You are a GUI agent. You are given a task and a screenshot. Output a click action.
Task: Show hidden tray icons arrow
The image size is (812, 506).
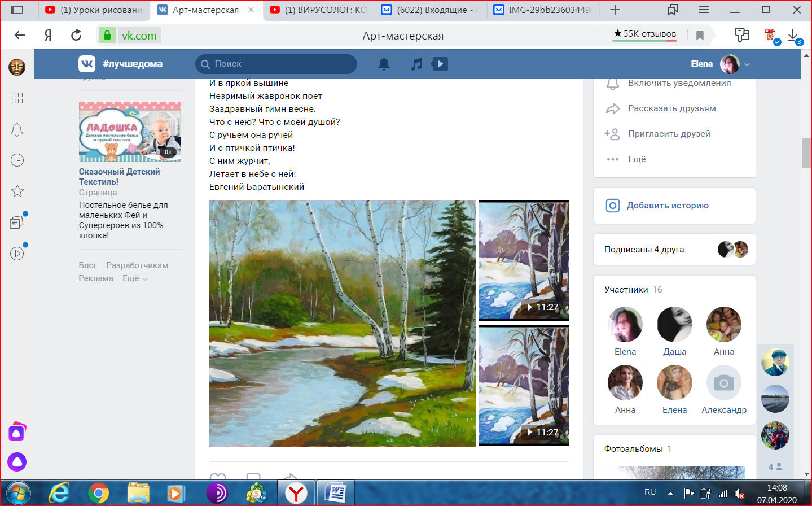[x=670, y=493]
